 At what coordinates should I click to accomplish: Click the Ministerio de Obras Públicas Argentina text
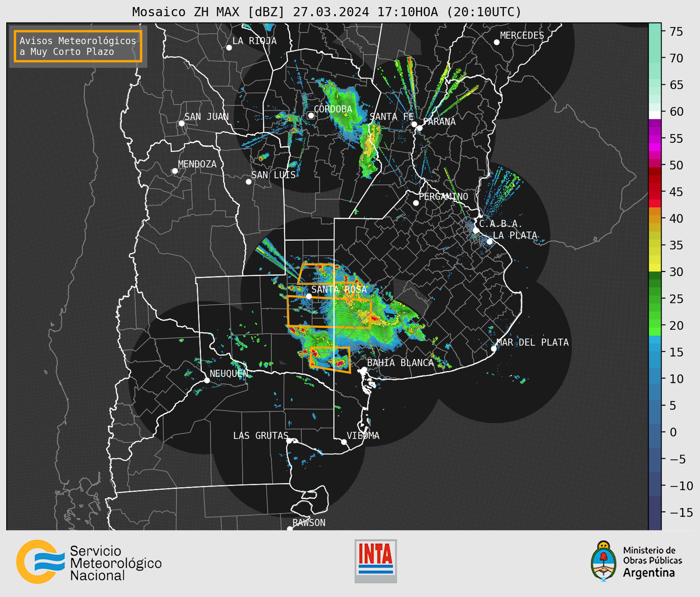click(x=652, y=562)
